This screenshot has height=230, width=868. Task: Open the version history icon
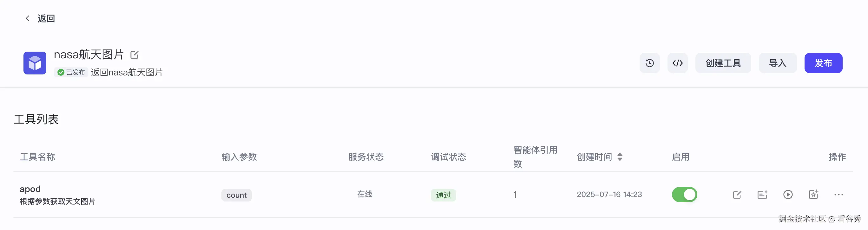click(650, 63)
